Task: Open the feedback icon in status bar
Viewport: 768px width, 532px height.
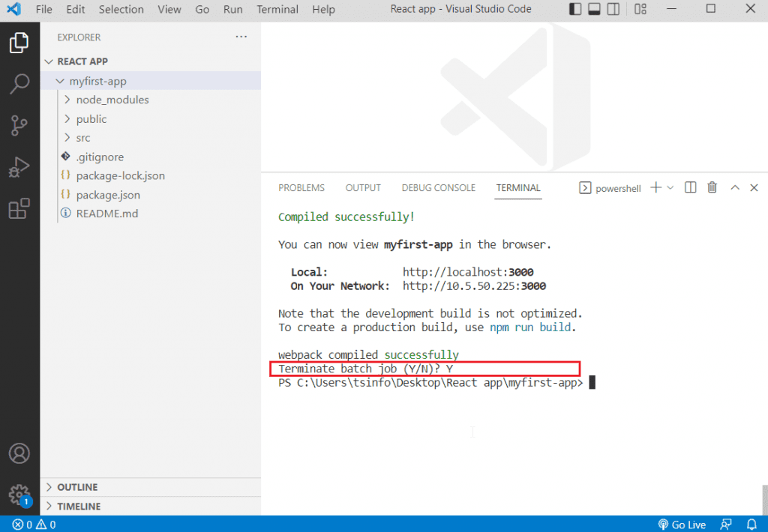Action: click(x=726, y=525)
